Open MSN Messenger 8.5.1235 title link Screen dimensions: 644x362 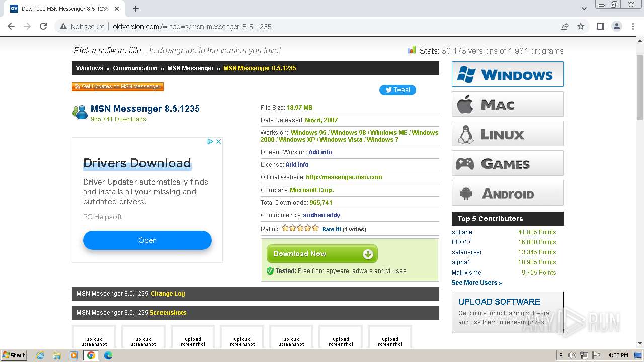click(x=145, y=109)
